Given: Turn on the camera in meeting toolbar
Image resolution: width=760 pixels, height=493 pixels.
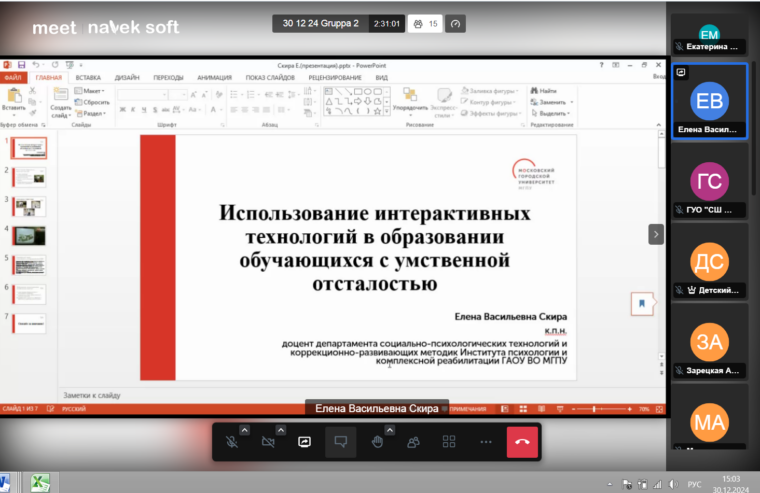Looking at the screenshot, I should pos(268,441).
